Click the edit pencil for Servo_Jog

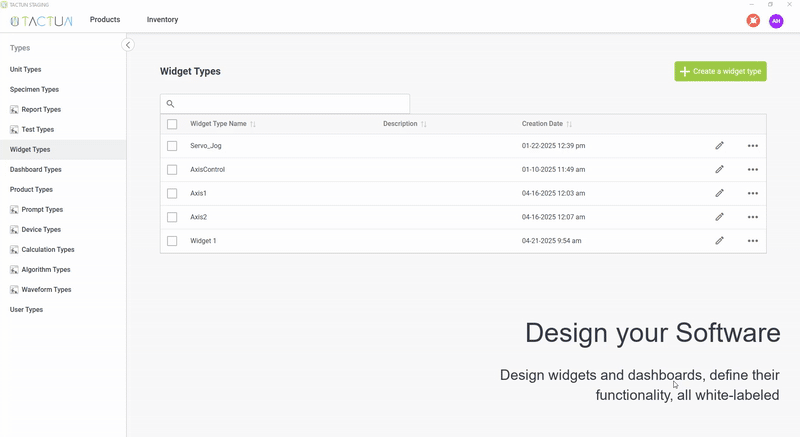point(719,146)
